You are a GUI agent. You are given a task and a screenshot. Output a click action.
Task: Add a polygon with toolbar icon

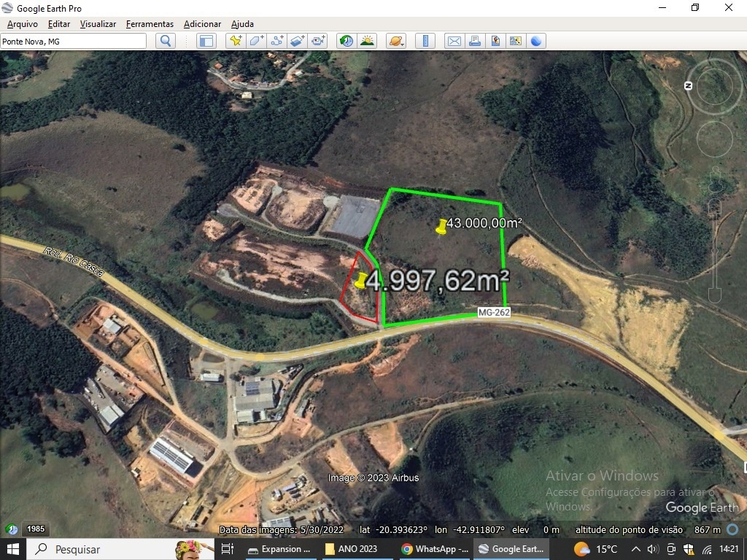(x=256, y=41)
